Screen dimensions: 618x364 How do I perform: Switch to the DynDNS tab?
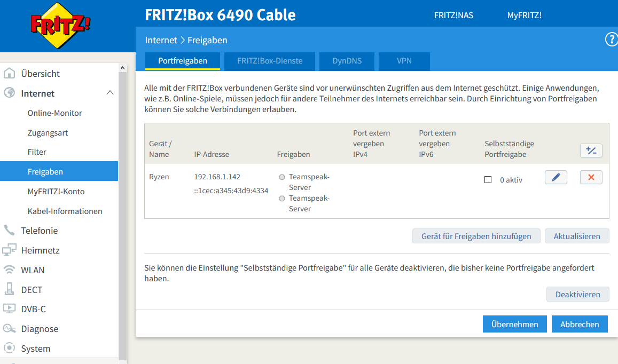tap(347, 61)
